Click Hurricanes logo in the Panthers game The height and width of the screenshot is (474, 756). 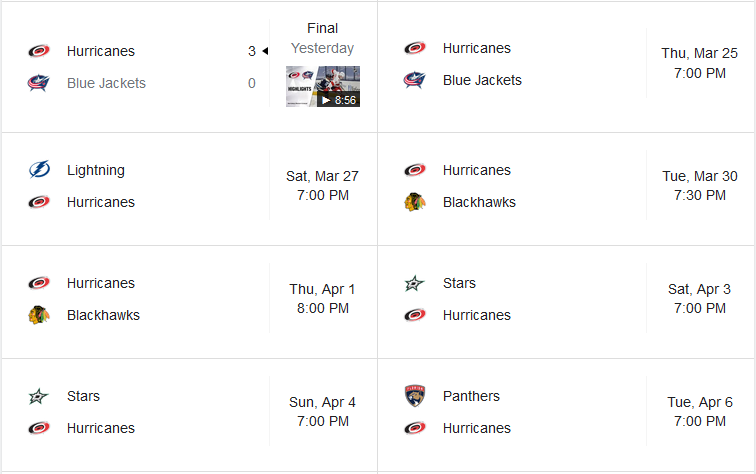point(415,428)
